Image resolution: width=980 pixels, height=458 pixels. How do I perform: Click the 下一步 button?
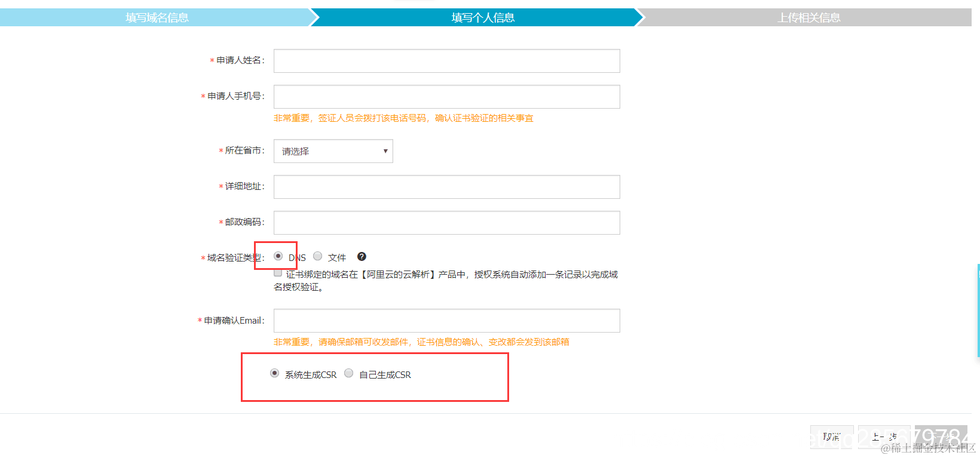941,437
